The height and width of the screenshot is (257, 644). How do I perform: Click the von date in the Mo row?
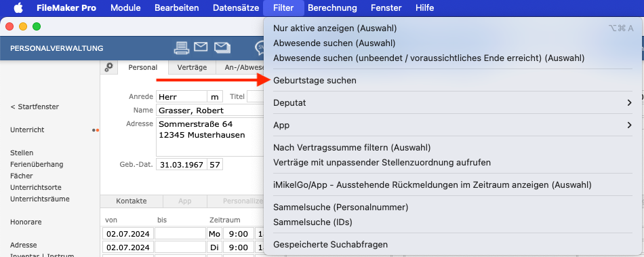[x=128, y=234]
